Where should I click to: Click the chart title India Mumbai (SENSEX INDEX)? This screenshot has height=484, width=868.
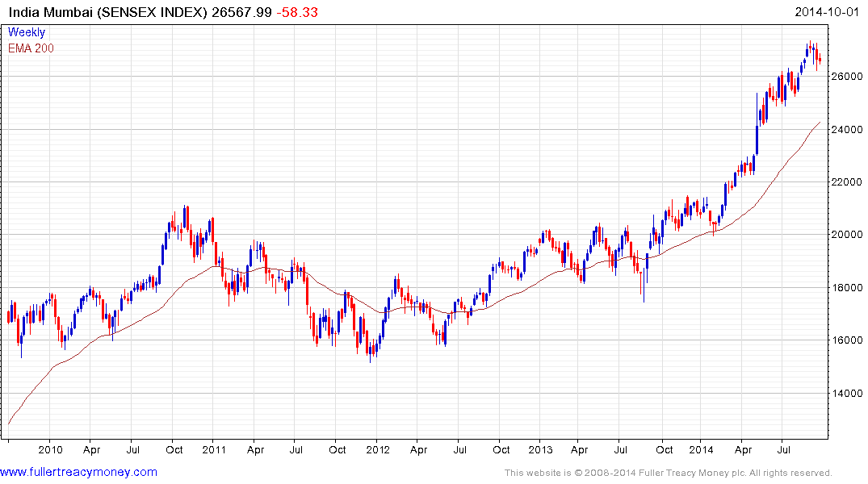pyautogui.click(x=107, y=12)
